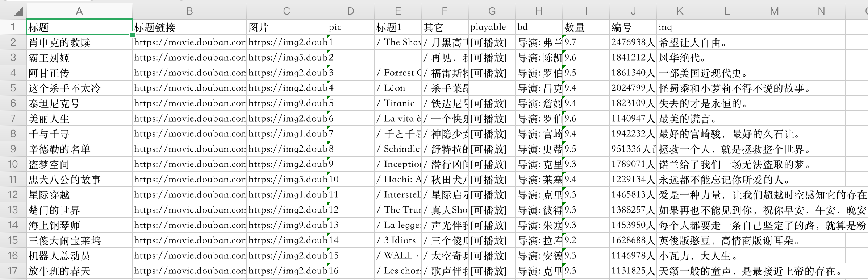Select column J header
This screenshot has height=280, width=868.
(x=633, y=11)
